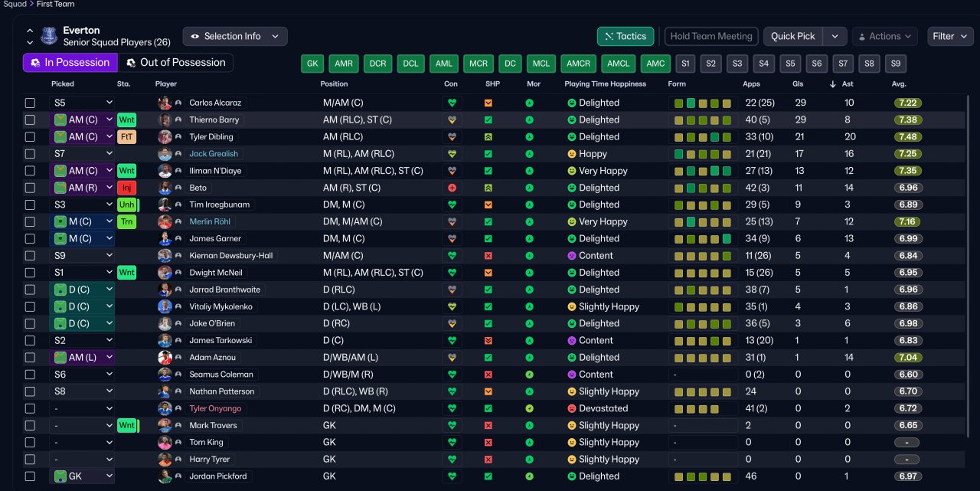This screenshot has width=980, height=491.
Task: Click Carlos Alcaraz's player portrait
Action: [x=165, y=103]
